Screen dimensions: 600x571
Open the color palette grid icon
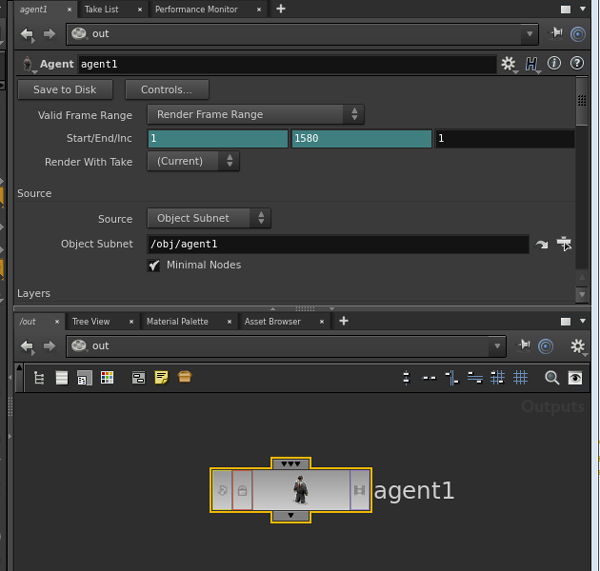(x=107, y=378)
